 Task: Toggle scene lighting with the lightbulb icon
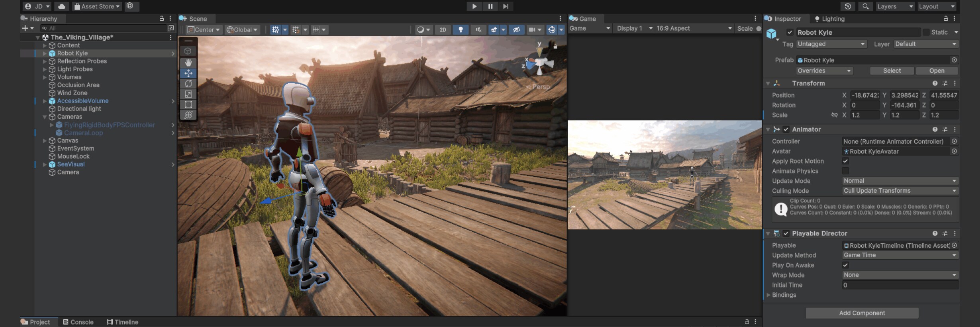(x=461, y=30)
